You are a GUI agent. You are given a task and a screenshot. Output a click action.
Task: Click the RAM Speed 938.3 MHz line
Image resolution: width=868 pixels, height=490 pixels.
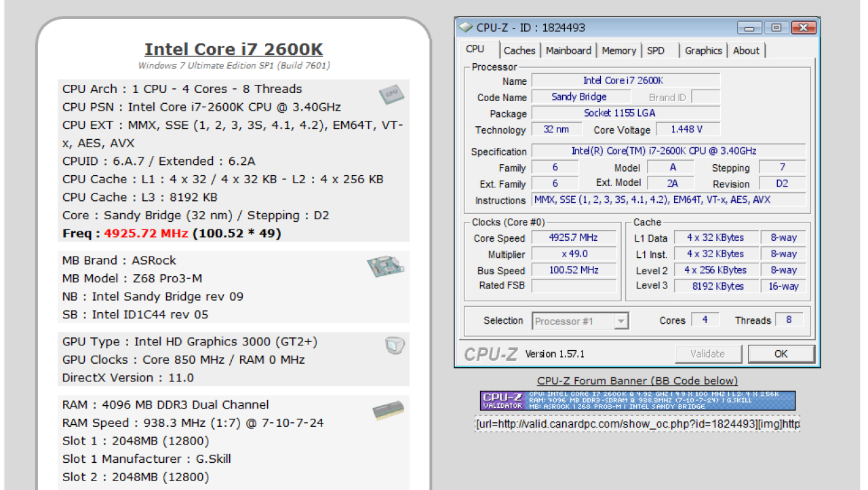[x=193, y=423]
